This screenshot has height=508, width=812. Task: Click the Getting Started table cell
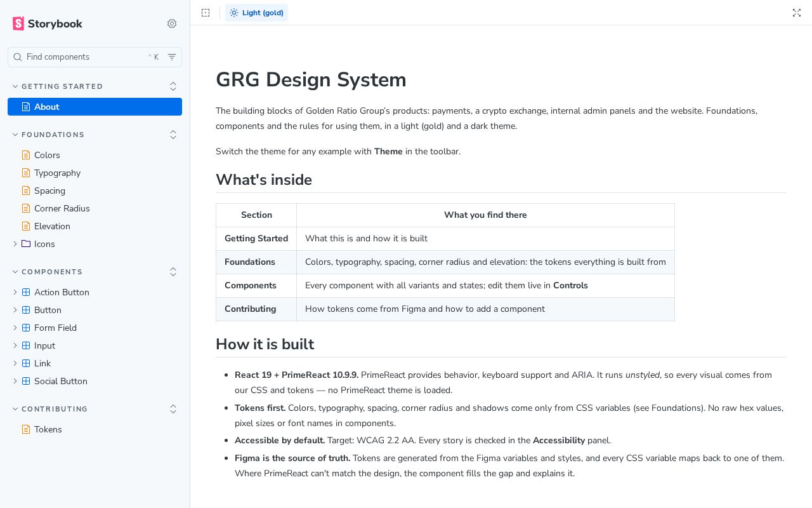click(256, 239)
